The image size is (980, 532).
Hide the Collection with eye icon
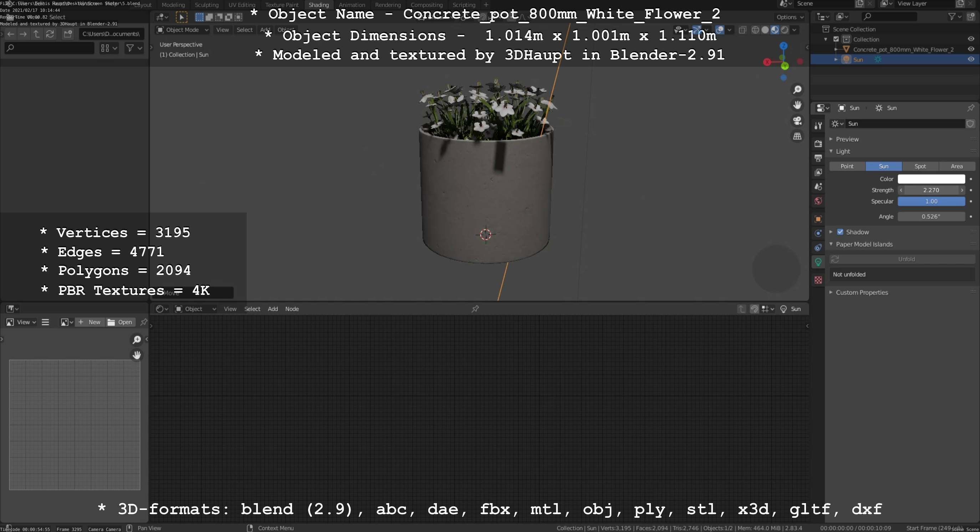coord(970,39)
